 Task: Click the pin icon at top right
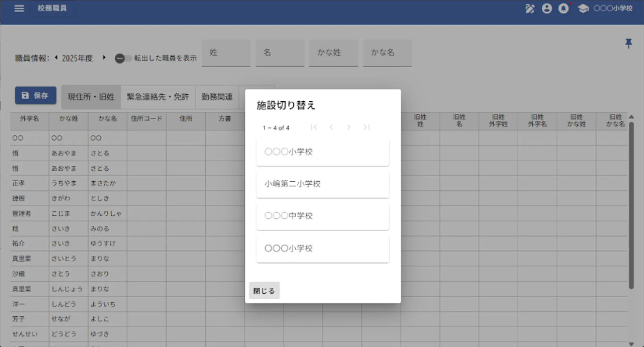click(629, 43)
